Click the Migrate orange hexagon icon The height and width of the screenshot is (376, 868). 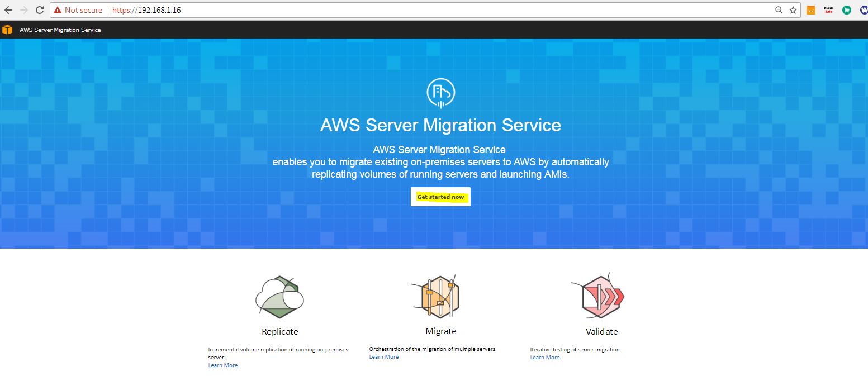point(440,297)
